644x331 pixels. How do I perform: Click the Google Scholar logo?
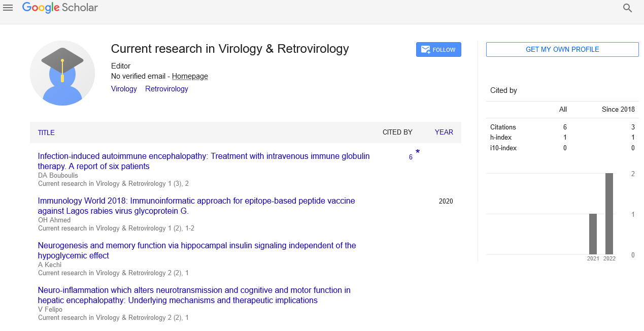(x=60, y=8)
